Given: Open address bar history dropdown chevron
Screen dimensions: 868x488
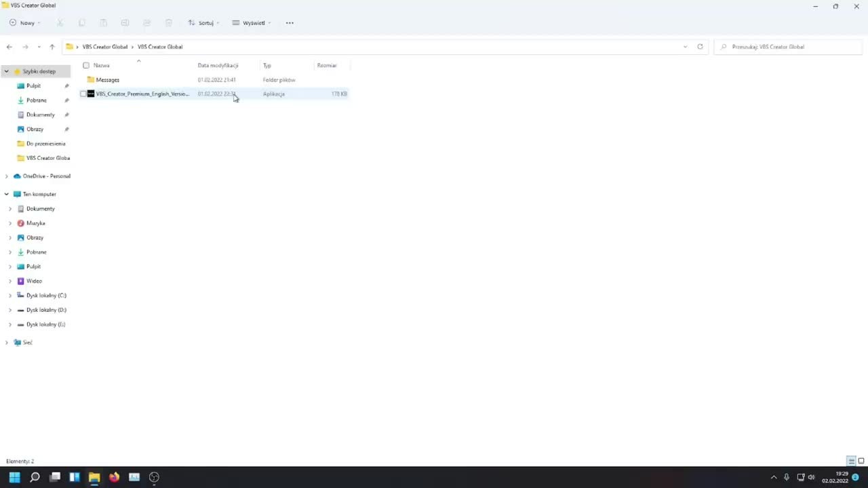Looking at the screenshot, I should pyautogui.click(x=685, y=47).
